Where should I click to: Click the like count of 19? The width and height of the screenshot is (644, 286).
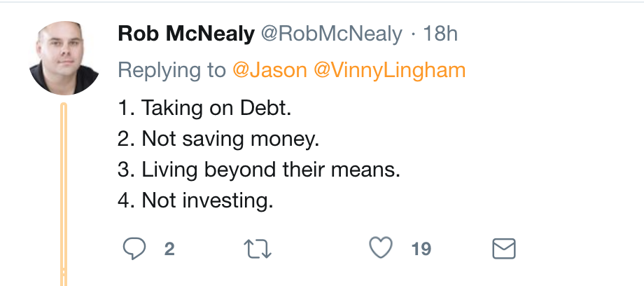pyautogui.click(x=421, y=249)
